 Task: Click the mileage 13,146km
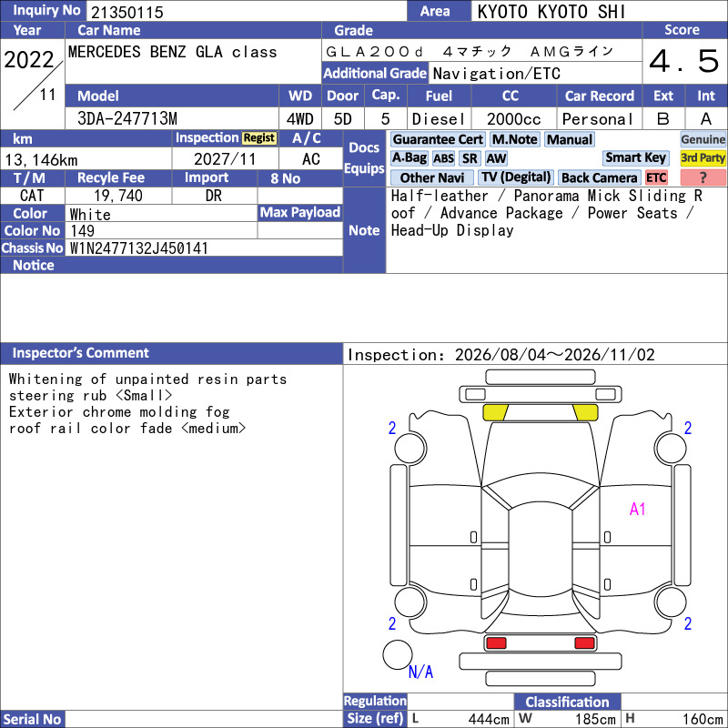click(41, 160)
